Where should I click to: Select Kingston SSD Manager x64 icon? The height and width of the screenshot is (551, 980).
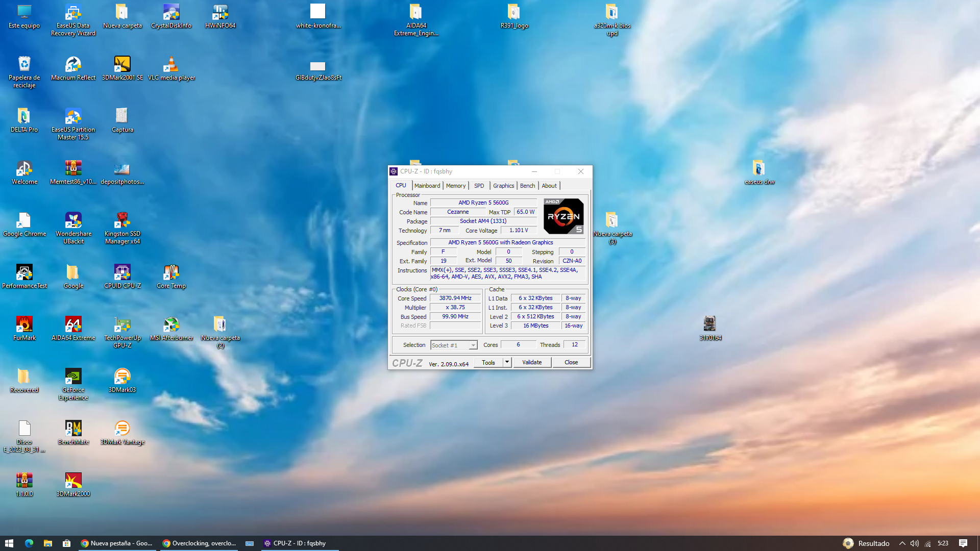click(122, 228)
